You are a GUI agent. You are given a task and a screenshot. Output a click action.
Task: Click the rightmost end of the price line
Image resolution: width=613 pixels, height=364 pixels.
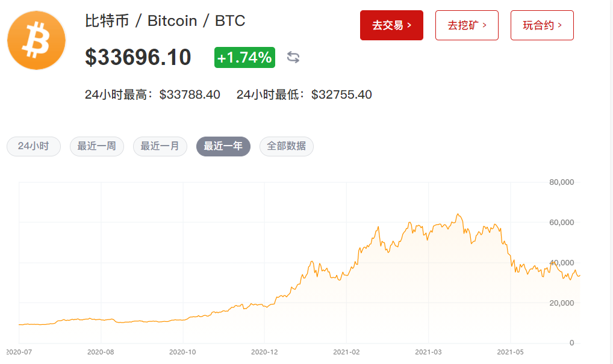579,276
